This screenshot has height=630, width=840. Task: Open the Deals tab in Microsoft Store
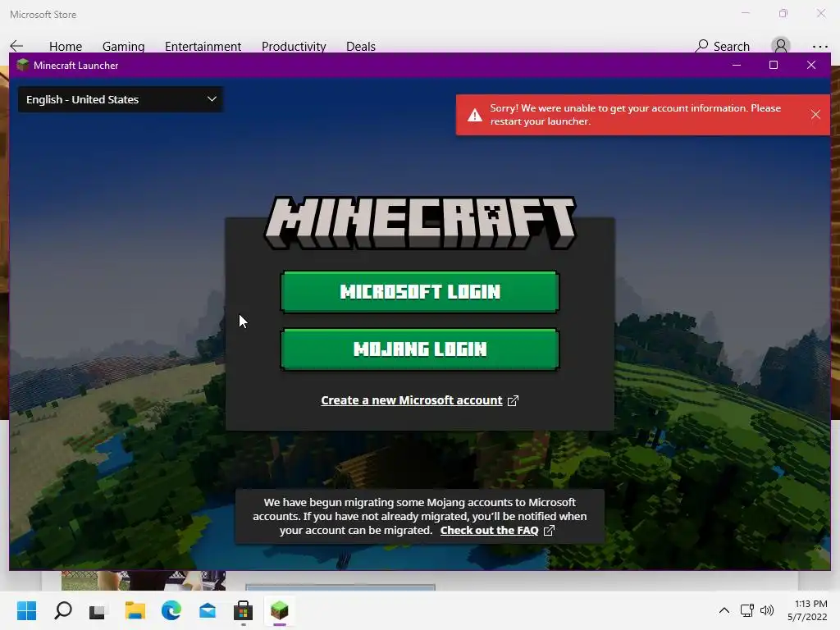(x=361, y=47)
